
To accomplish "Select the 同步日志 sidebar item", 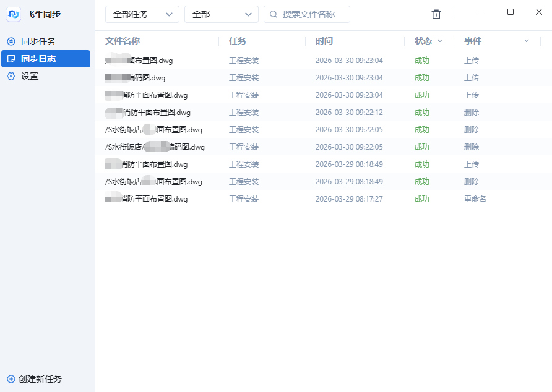I will click(46, 59).
